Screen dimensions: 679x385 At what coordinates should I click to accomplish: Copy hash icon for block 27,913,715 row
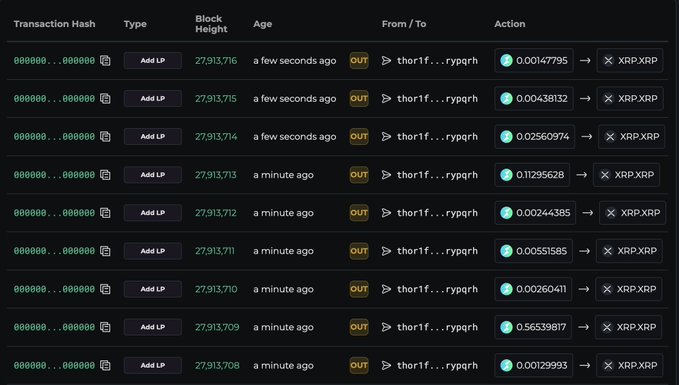tap(105, 99)
